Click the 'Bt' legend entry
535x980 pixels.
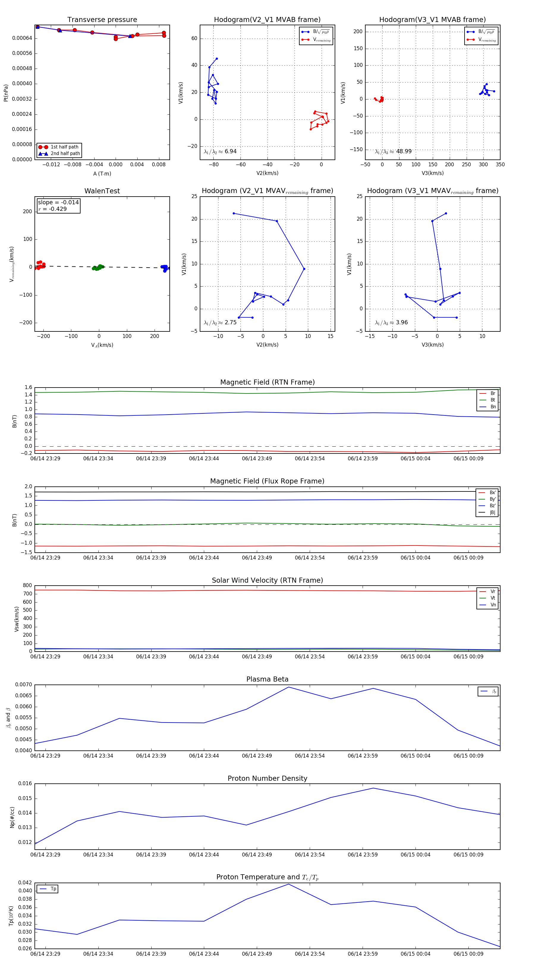(x=487, y=400)
